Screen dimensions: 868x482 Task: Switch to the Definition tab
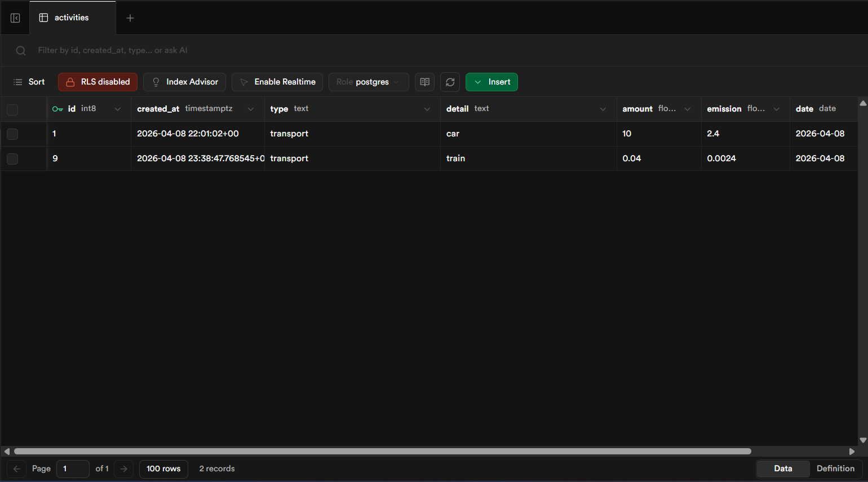tap(836, 468)
